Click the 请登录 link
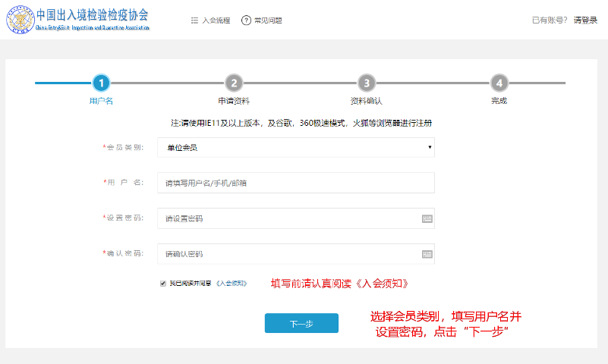The width and height of the screenshot is (608, 364). point(585,20)
